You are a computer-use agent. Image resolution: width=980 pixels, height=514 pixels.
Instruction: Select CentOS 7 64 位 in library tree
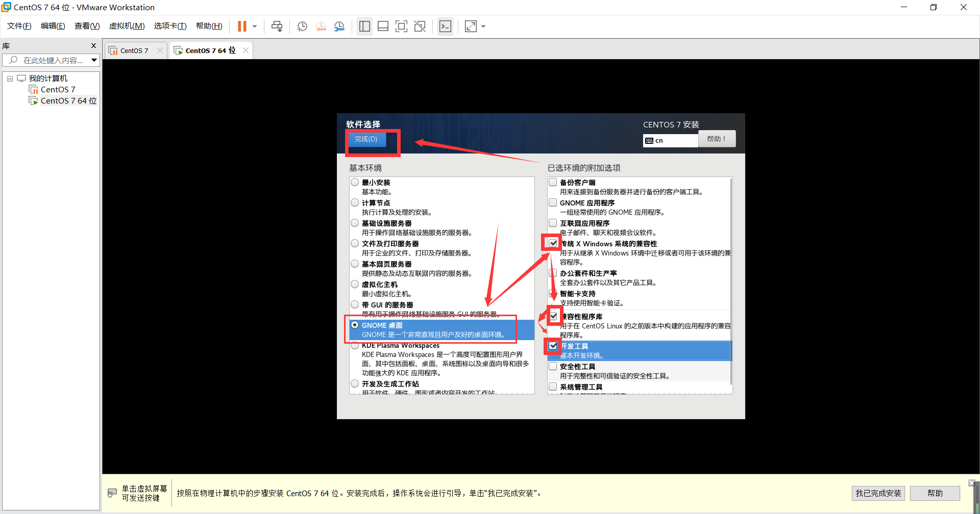(68, 101)
